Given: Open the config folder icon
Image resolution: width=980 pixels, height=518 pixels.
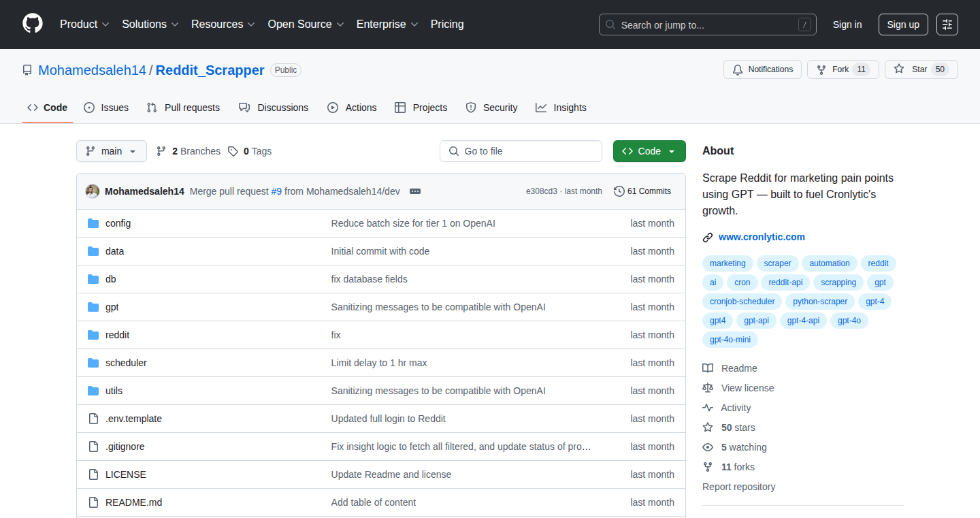Looking at the screenshot, I should pos(93,223).
